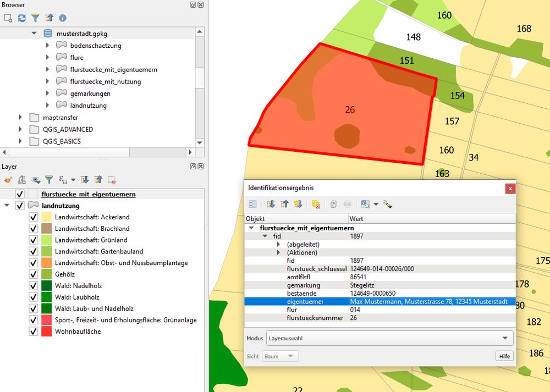Click the Wald: Nadelholz color swatch
This screenshot has width=550, height=392.
coord(46,286)
